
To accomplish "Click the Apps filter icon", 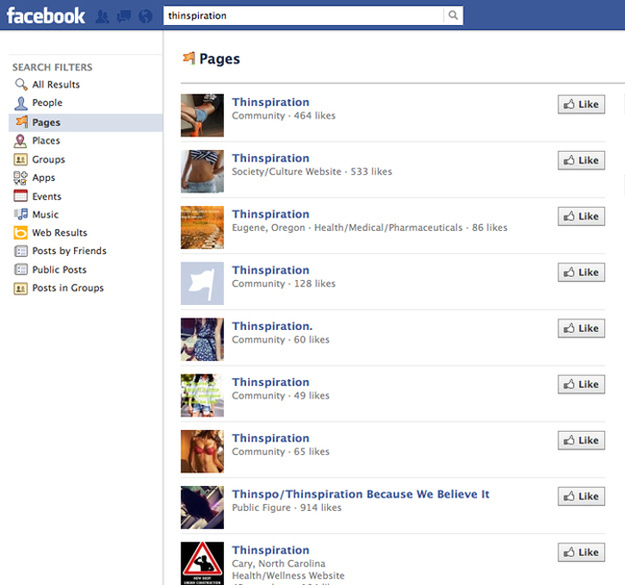I will pos(20,178).
